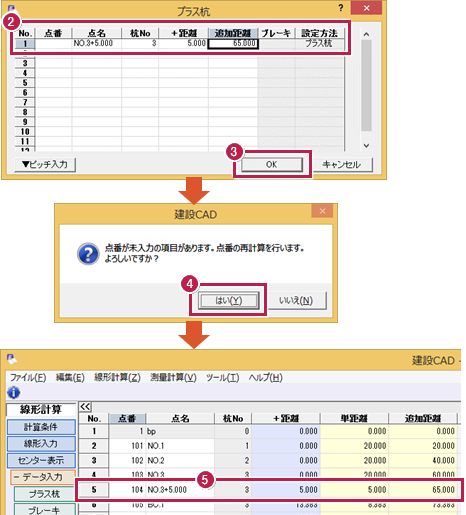Image resolution: width=466 pixels, height=515 pixels.
Task: Click the help question mark in プラス杭 dialog
Action: (x=341, y=8)
